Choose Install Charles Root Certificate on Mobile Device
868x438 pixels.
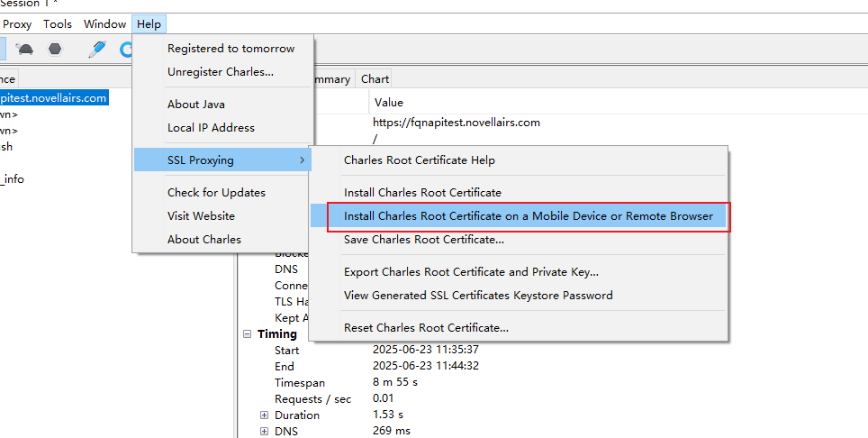pyautogui.click(x=528, y=216)
